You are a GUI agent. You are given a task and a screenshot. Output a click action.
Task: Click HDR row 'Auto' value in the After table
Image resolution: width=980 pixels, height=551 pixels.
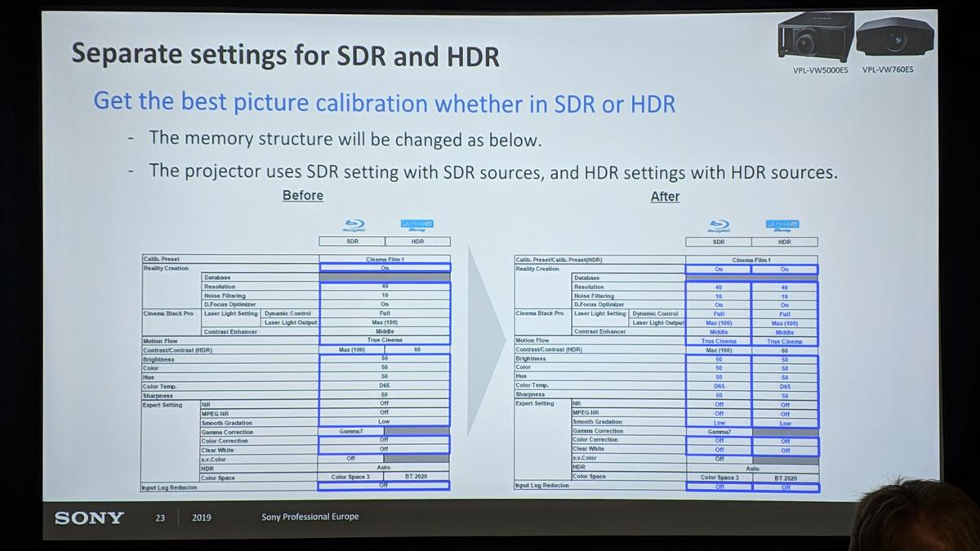click(751, 468)
